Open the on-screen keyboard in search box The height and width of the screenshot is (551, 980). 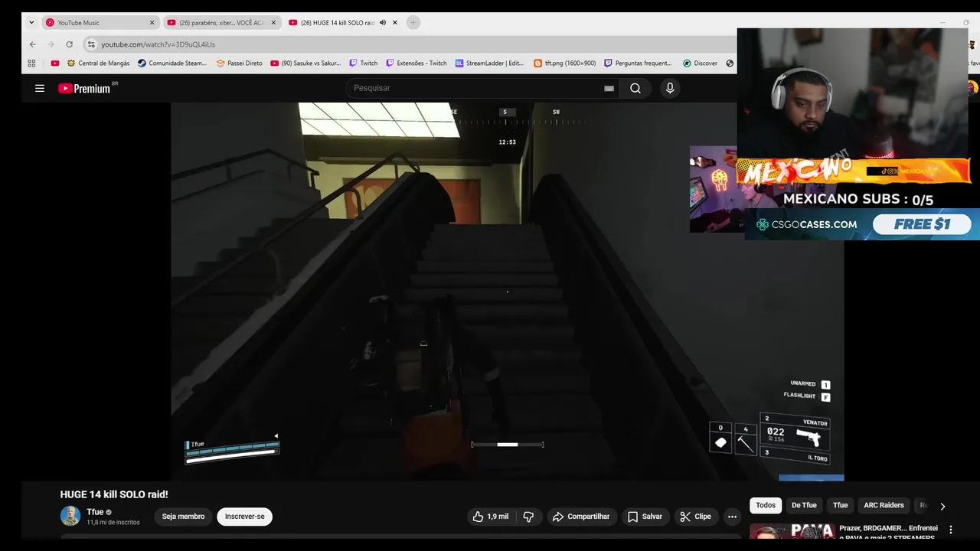(609, 88)
